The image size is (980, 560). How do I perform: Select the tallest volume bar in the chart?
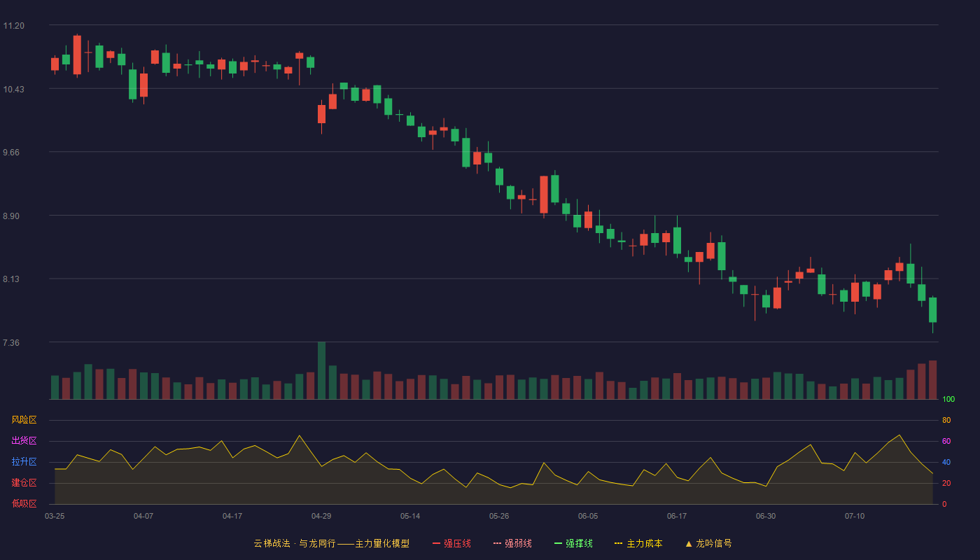click(321, 370)
